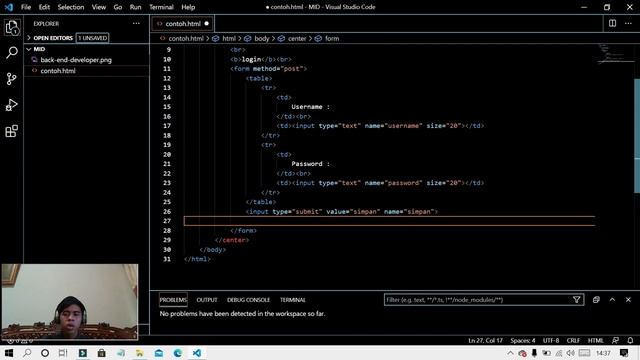This screenshot has height=360, width=640.
Task: Expand the OPEN EDITORS section
Action: 53,38
